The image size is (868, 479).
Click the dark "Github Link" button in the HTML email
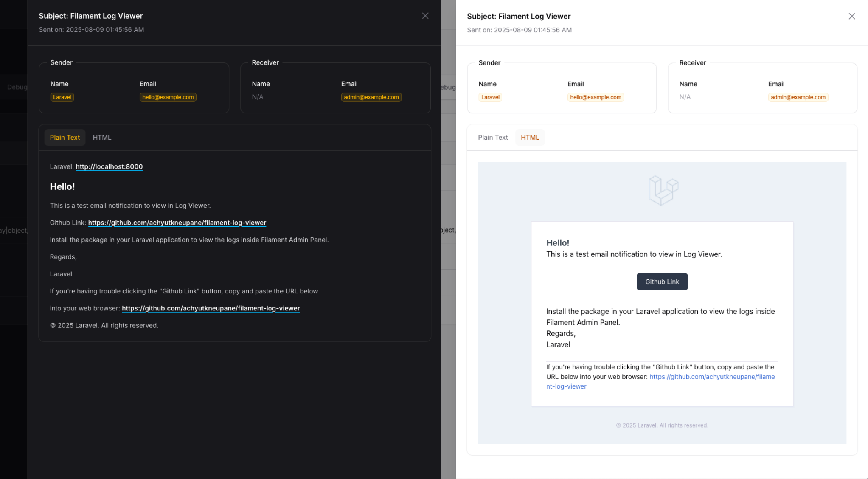pyautogui.click(x=662, y=282)
